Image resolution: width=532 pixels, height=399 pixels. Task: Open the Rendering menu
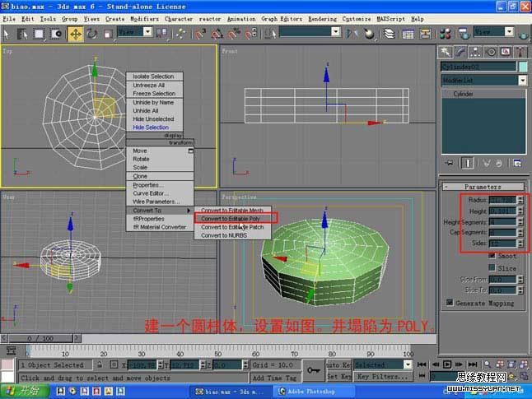pos(322,19)
